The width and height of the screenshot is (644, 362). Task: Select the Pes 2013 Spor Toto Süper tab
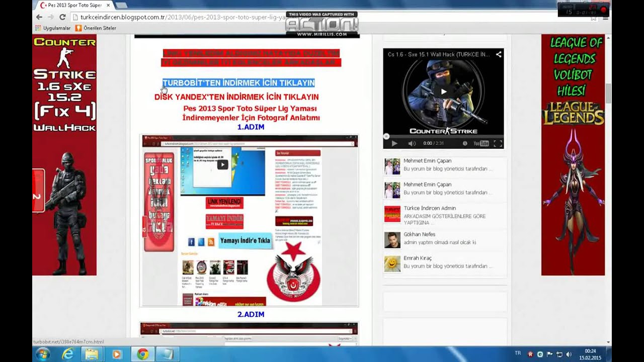click(73, 5)
